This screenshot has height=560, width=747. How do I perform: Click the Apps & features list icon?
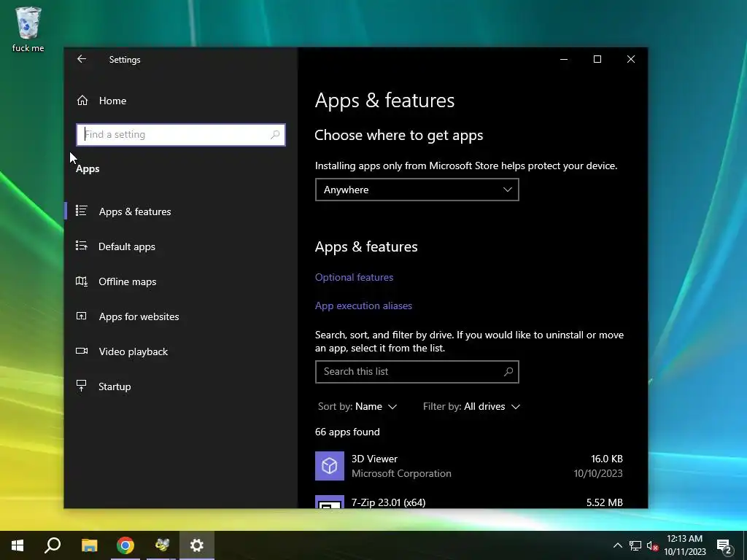pyautogui.click(x=82, y=211)
